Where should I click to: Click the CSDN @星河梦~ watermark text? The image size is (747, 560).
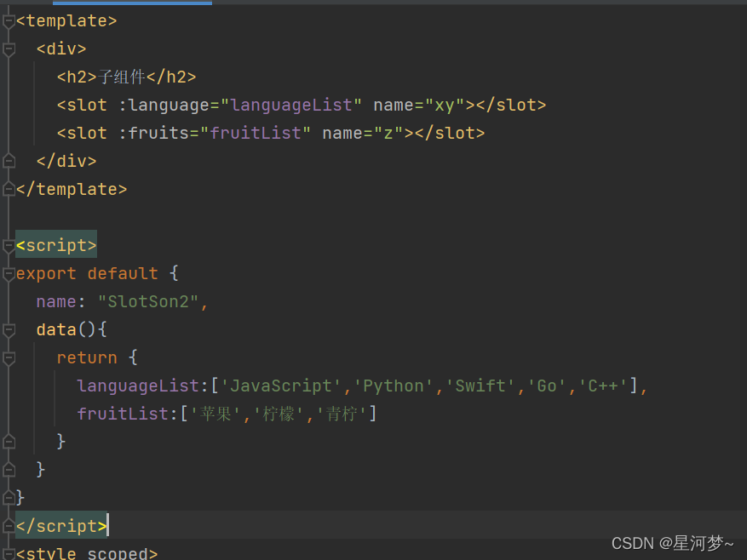672,543
